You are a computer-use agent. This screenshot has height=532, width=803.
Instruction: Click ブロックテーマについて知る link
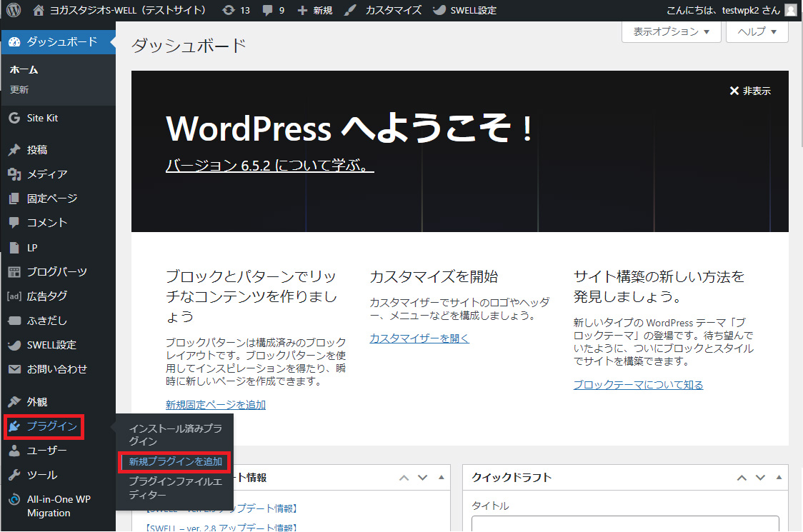coord(638,385)
